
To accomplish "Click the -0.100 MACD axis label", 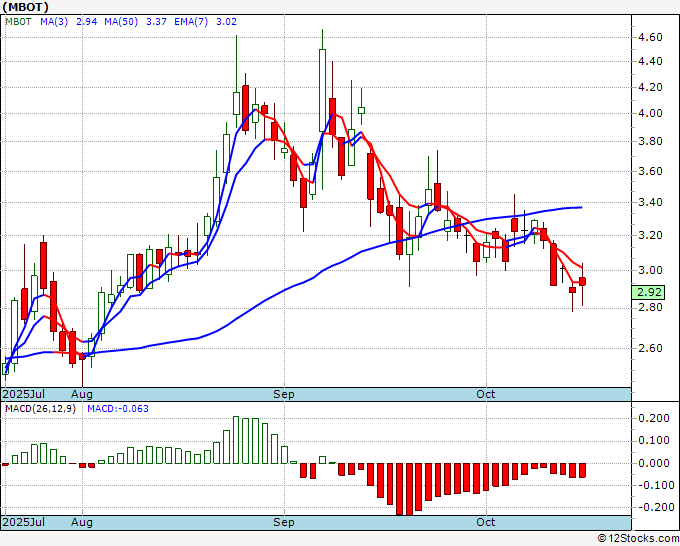I will 654,485.
